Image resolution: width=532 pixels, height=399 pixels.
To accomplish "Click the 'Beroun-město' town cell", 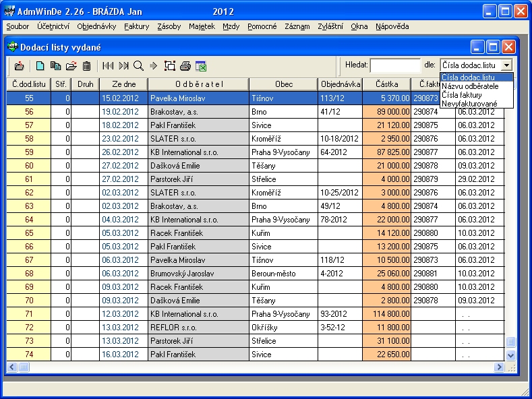I will (x=284, y=274).
